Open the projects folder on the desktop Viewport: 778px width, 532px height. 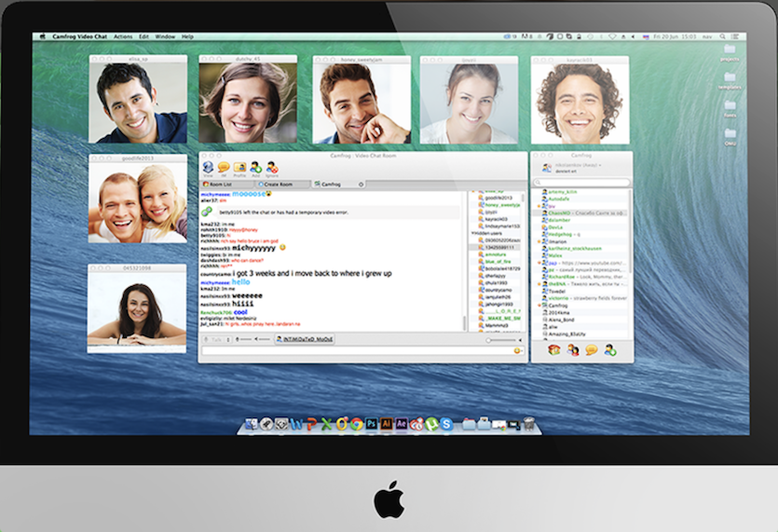click(730, 52)
